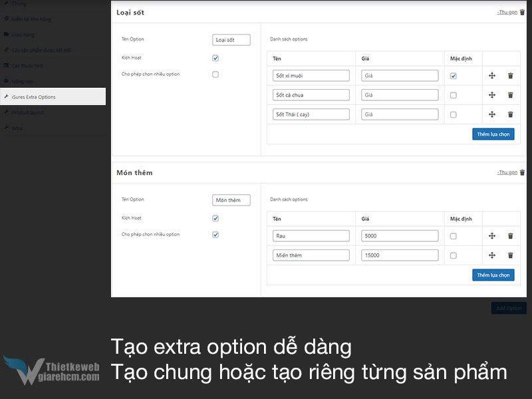
Task: Delete the Loại sốt option group
Action: (522, 12)
